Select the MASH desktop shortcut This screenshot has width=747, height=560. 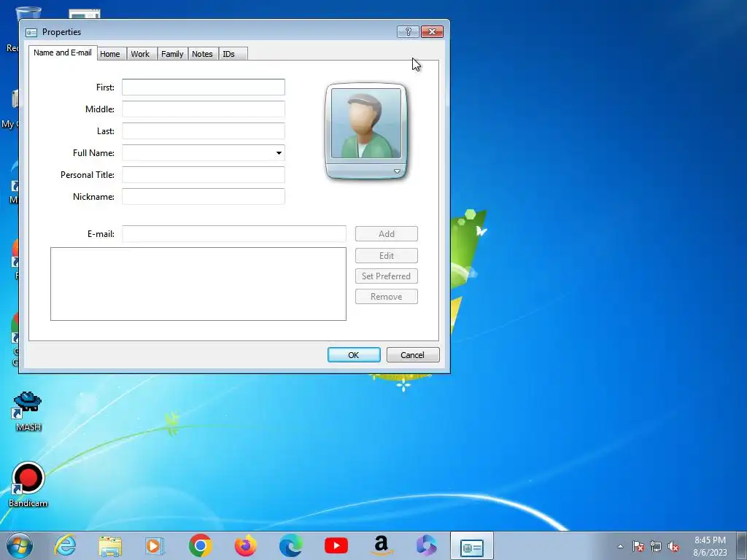[x=28, y=412]
